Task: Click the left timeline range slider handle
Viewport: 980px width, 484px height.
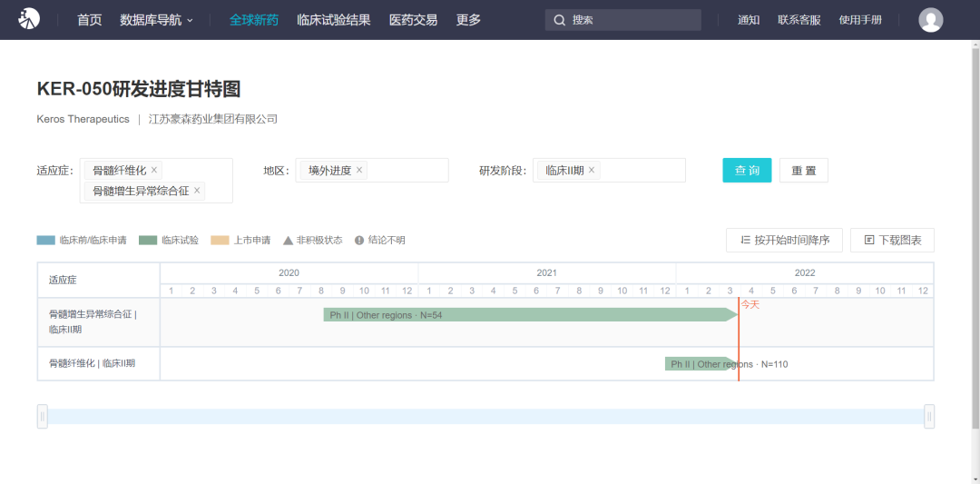Action: (x=42, y=417)
